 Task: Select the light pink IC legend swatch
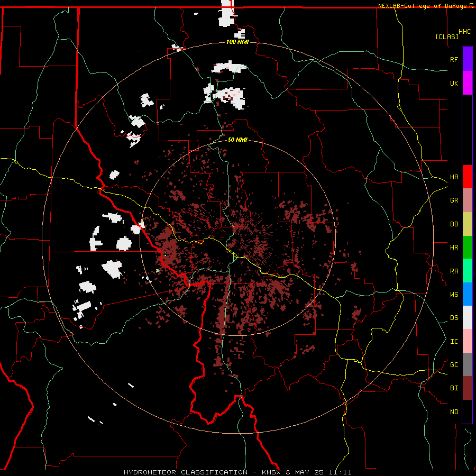[467, 341]
